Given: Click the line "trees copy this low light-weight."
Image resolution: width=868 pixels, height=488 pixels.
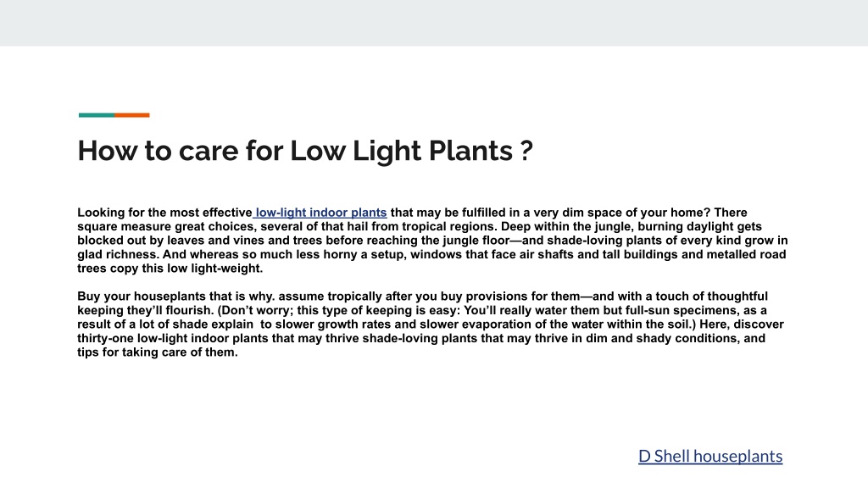Looking at the screenshot, I should click(170, 269).
